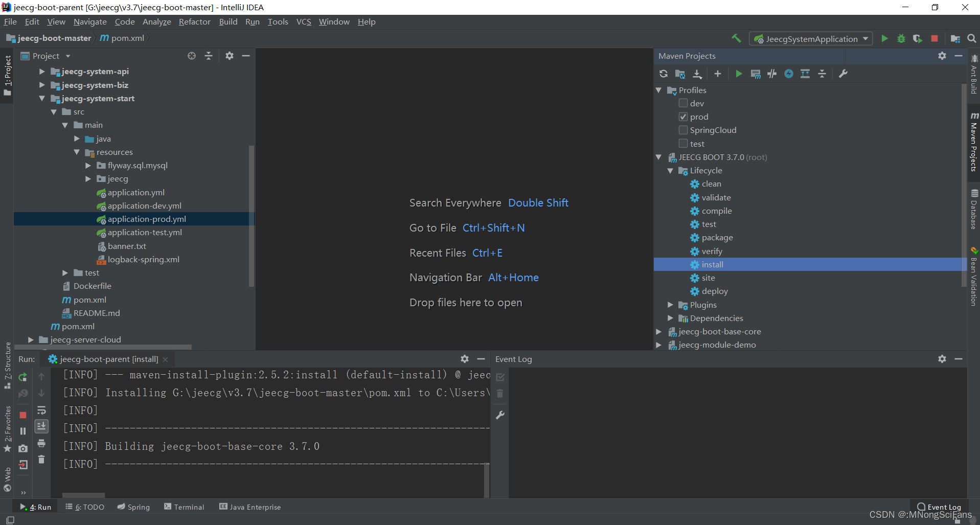Stop the running process in Run panel

pyautogui.click(x=23, y=415)
